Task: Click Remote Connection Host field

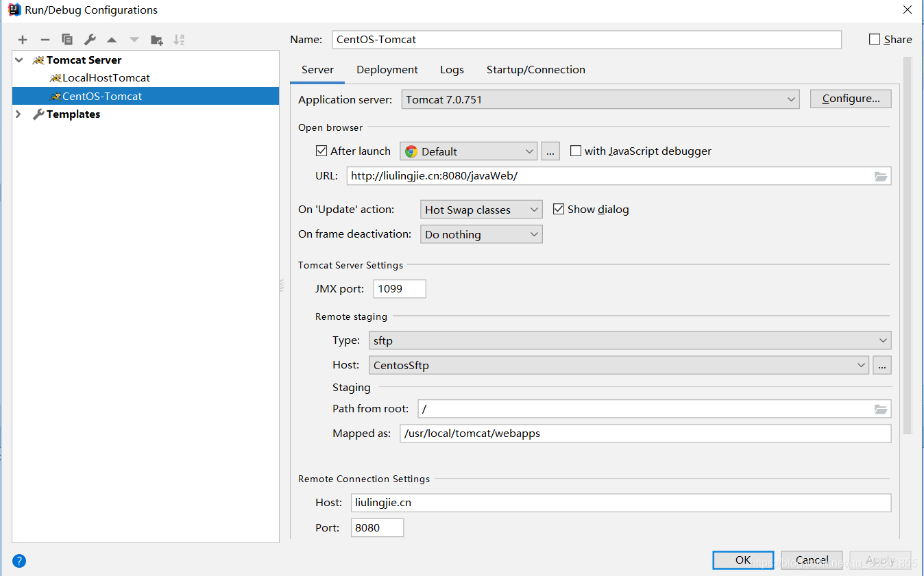Action: pos(621,503)
